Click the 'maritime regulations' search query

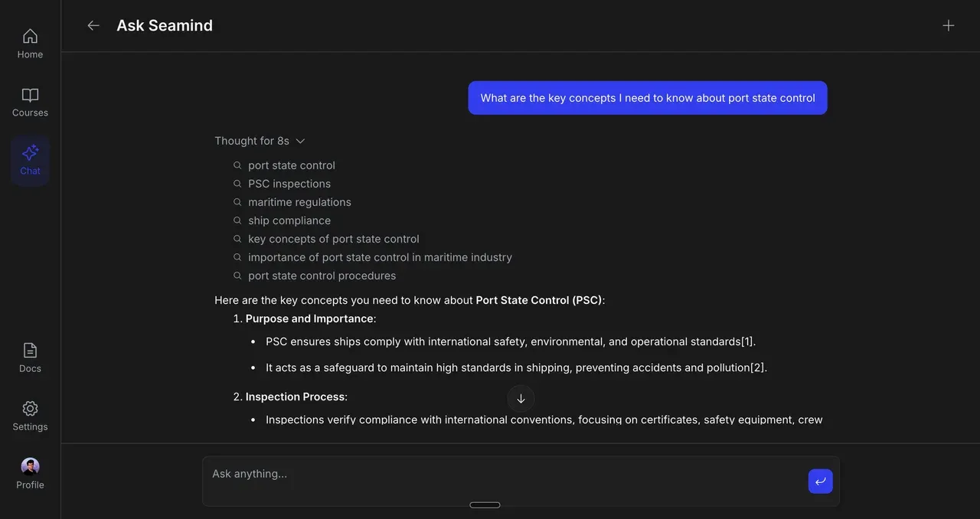pos(299,202)
